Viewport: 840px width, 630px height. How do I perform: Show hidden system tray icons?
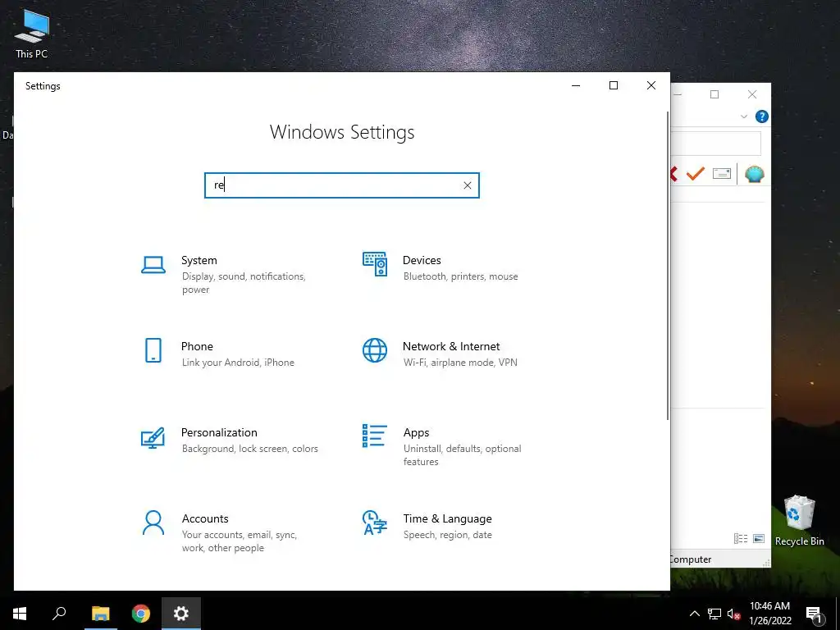[x=694, y=614]
